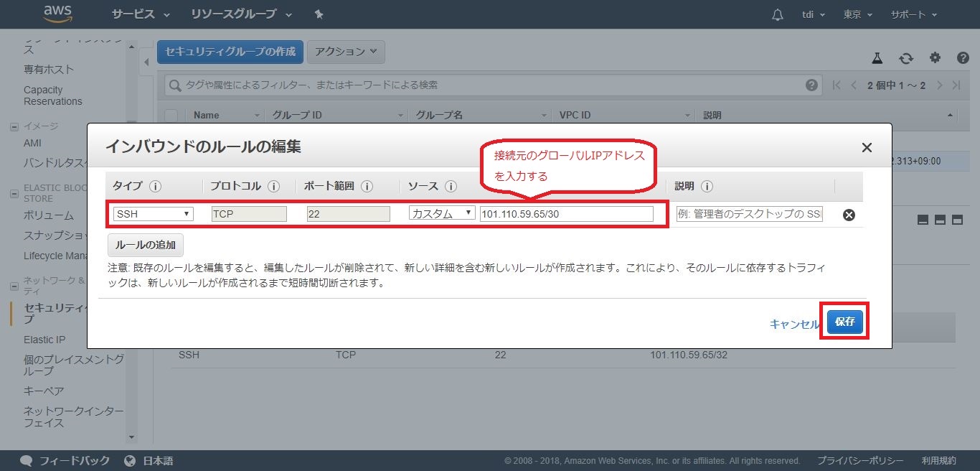Image resolution: width=980 pixels, height=471 pixels.
Task: Click the pin shortcut icon in navbar
Action: (319, 14)
